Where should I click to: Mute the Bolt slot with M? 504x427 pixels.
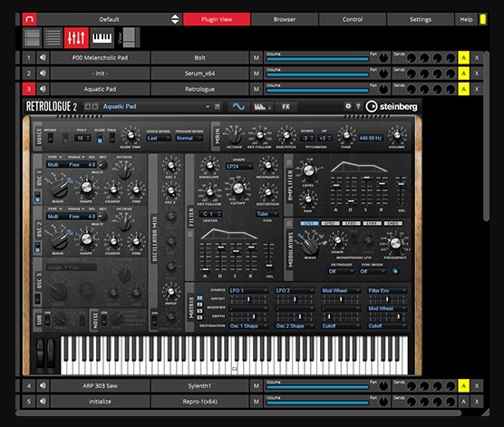tap(257, 58)
